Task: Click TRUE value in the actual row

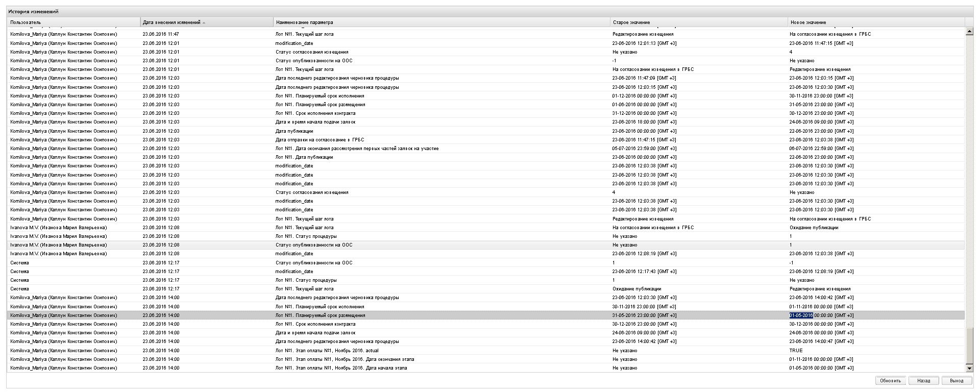Action: coord(796,351)
